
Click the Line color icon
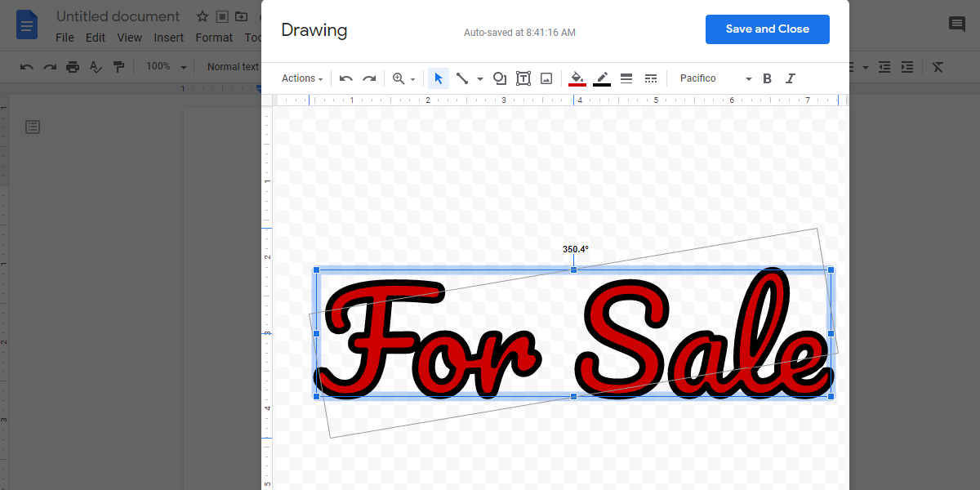coord(602,78)
